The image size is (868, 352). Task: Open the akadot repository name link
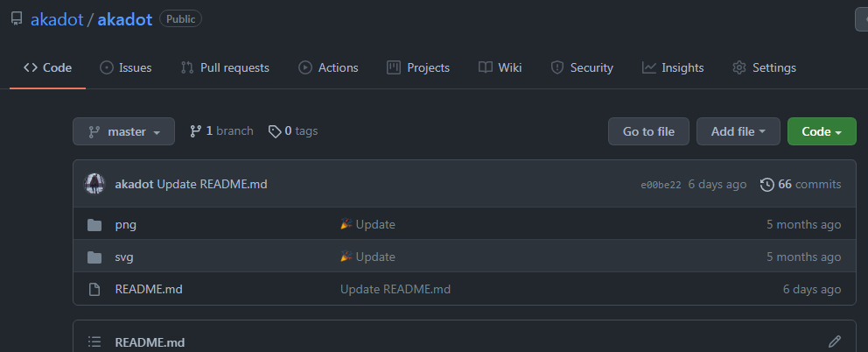124,19
